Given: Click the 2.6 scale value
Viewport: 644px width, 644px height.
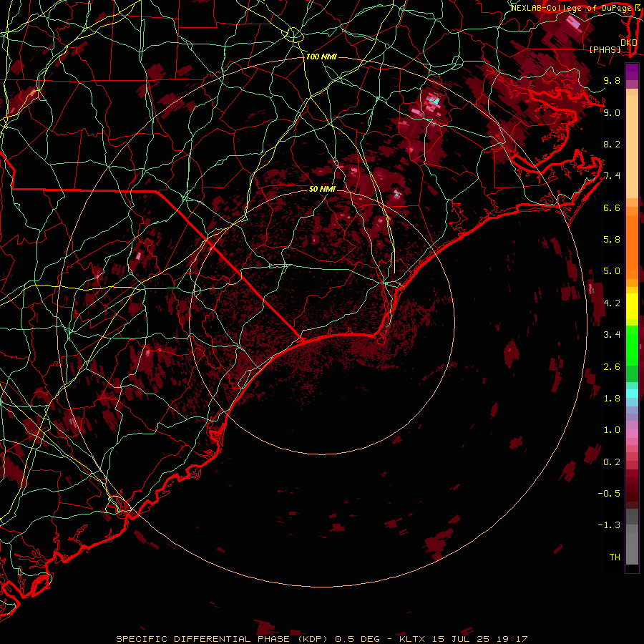Looking at the screenshot, I should 612,367.
